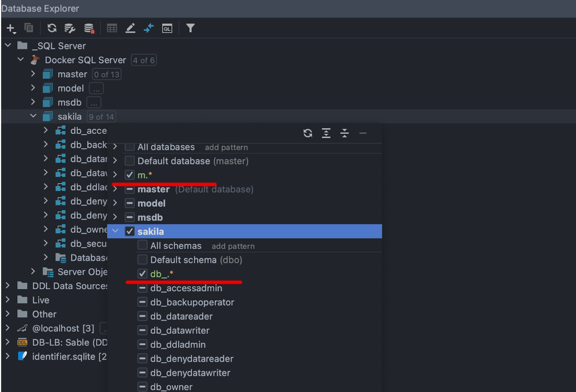Viewport: 576px width, 392px height.
Task: Click the identifier.sqlite feather icon
Action: pos(22,356)
